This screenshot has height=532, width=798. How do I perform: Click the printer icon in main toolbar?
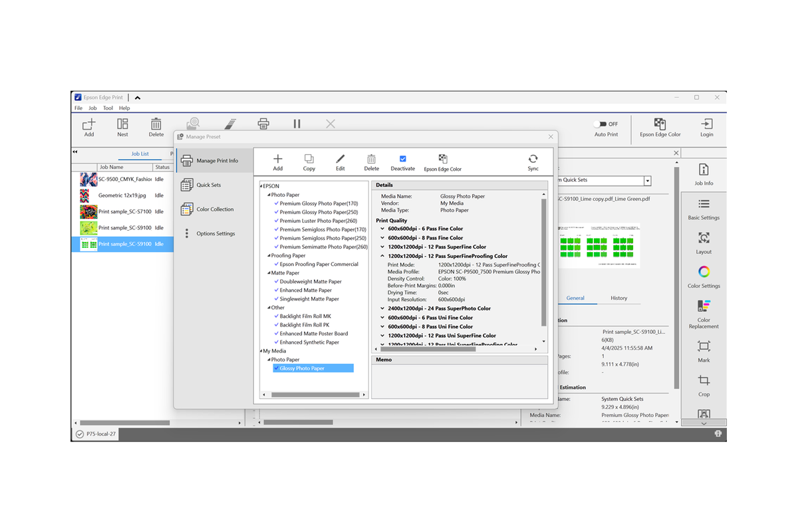tap(263, 124)
